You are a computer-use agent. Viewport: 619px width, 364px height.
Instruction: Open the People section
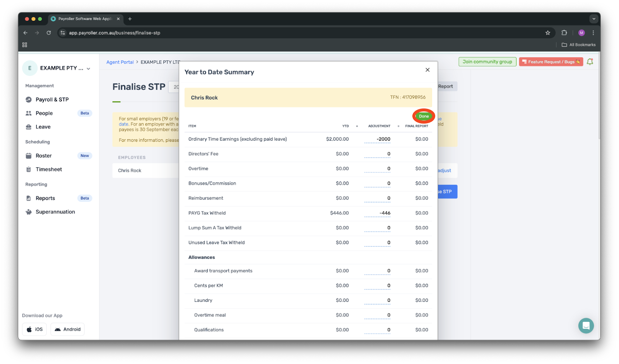coord(44,113)
